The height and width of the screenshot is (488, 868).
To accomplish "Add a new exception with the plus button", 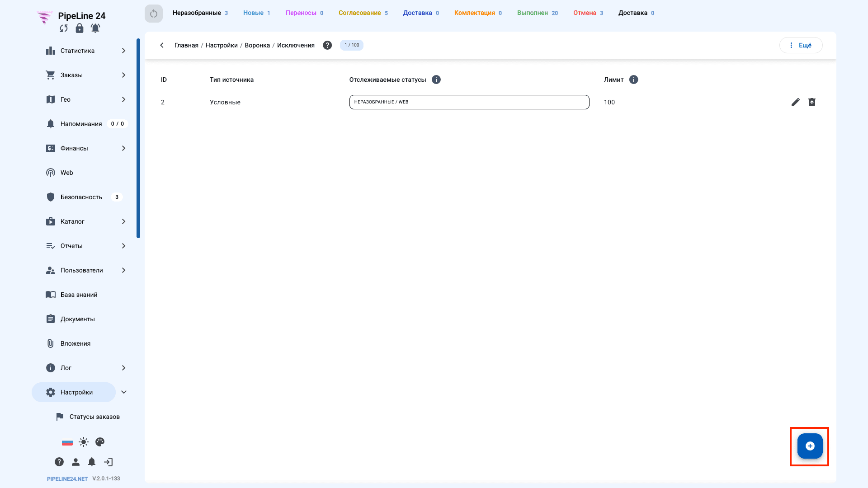I will point(810,446).
